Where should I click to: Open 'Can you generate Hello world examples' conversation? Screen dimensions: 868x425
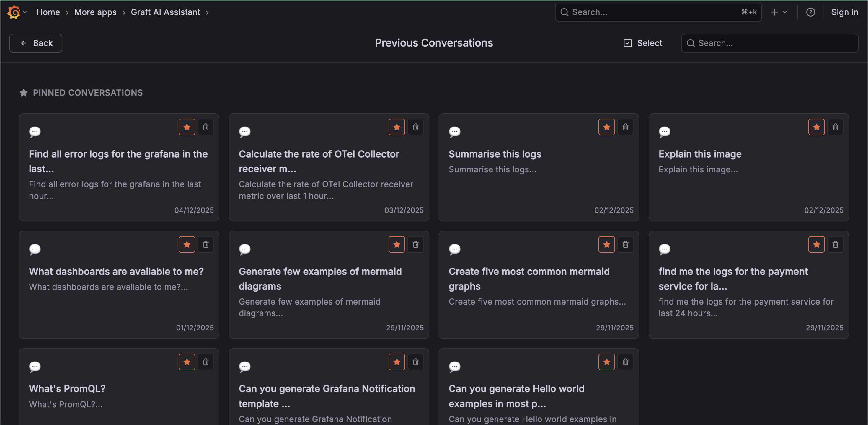(517, 396)
